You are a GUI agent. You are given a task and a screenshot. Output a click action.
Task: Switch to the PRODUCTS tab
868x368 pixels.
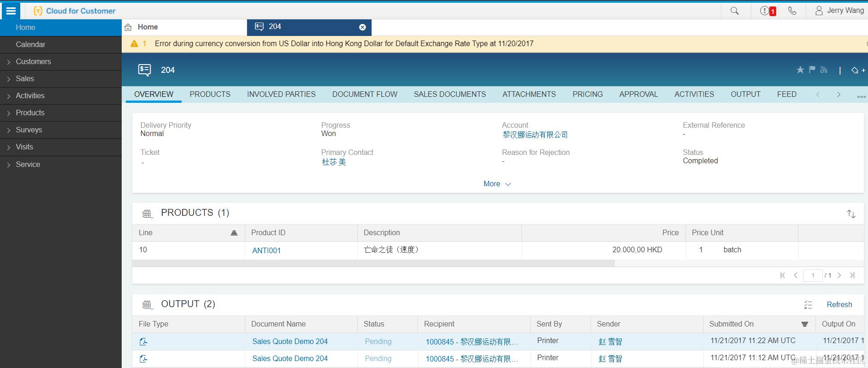pyautogui.click(x=210, y=94)
